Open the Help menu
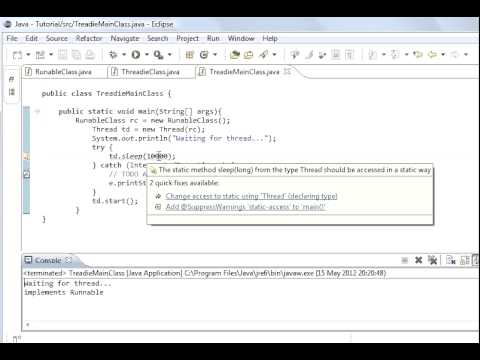 click(x=270, y=38)
